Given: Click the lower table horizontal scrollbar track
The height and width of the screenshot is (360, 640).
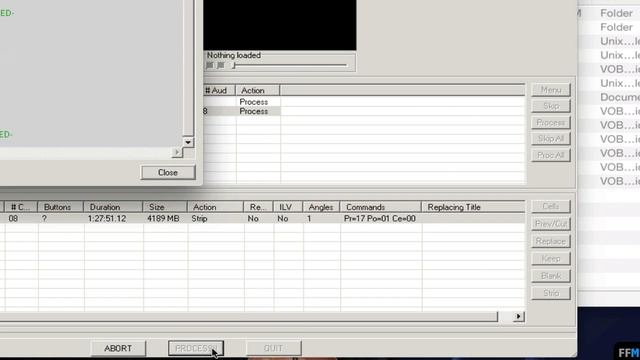Looking at the screenshot, I should (x=249, y=316).
